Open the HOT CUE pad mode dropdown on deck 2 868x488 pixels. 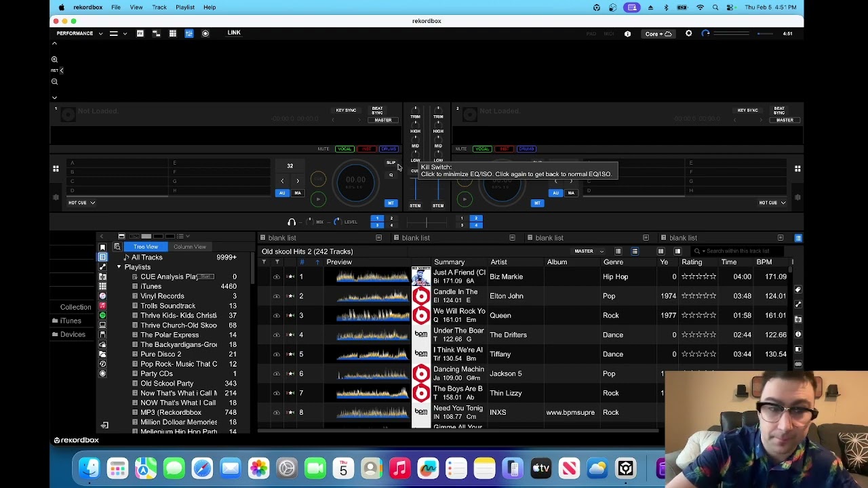click(x=772, y=203)
